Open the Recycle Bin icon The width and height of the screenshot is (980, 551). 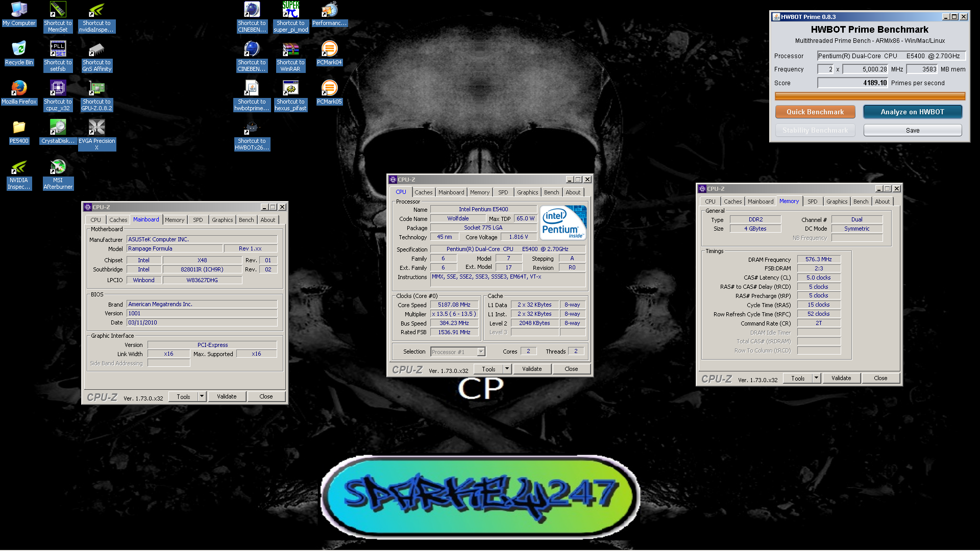[x=19, y=53]
